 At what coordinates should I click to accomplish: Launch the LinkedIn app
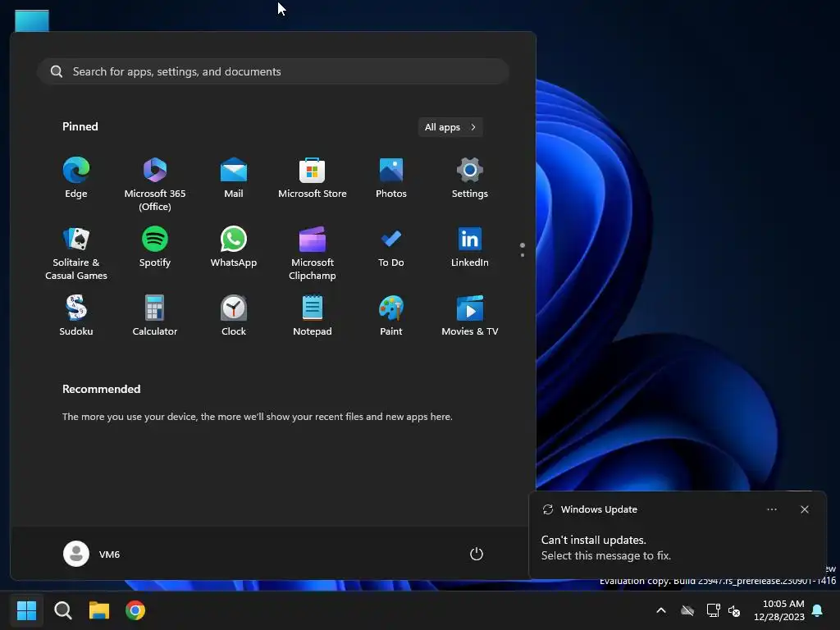coord(470,246)
